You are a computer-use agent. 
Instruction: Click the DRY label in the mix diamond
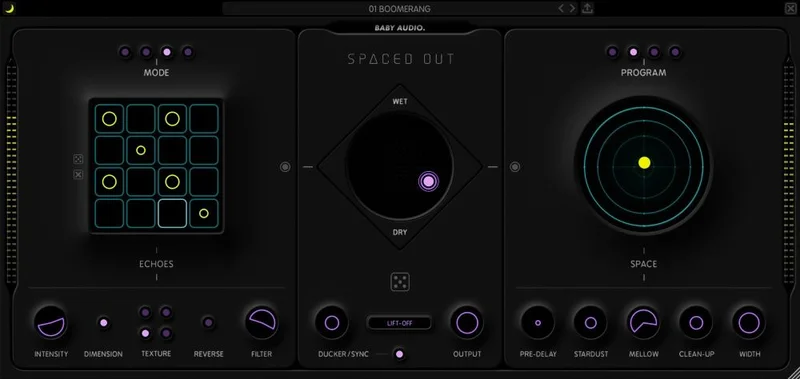(x=400, y=233)
